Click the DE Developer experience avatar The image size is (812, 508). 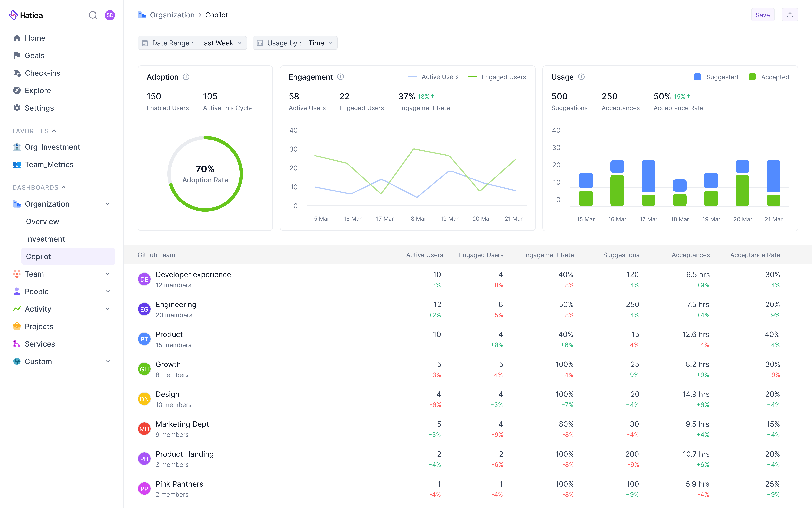click(x=144, y=279)
